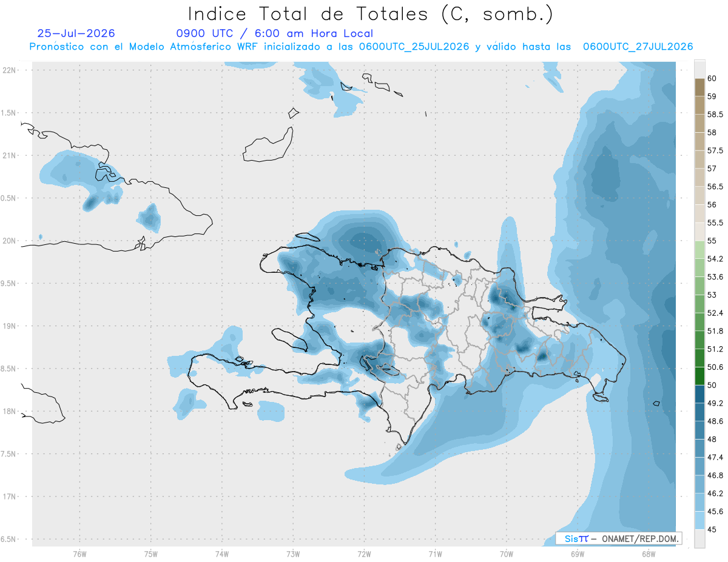Viewport: 728px width, 562px height.
Task: Click the colorbar value '60'
Action: point(712,78)
